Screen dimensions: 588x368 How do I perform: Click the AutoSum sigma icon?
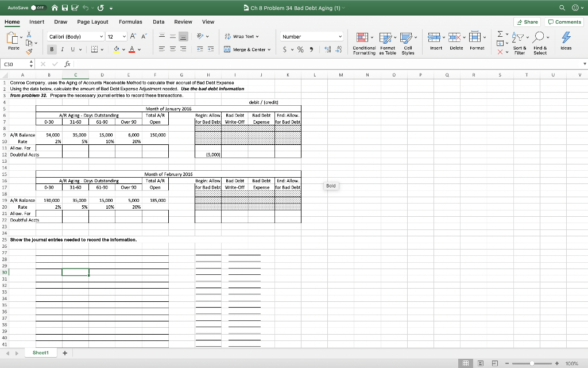point(500,34)
